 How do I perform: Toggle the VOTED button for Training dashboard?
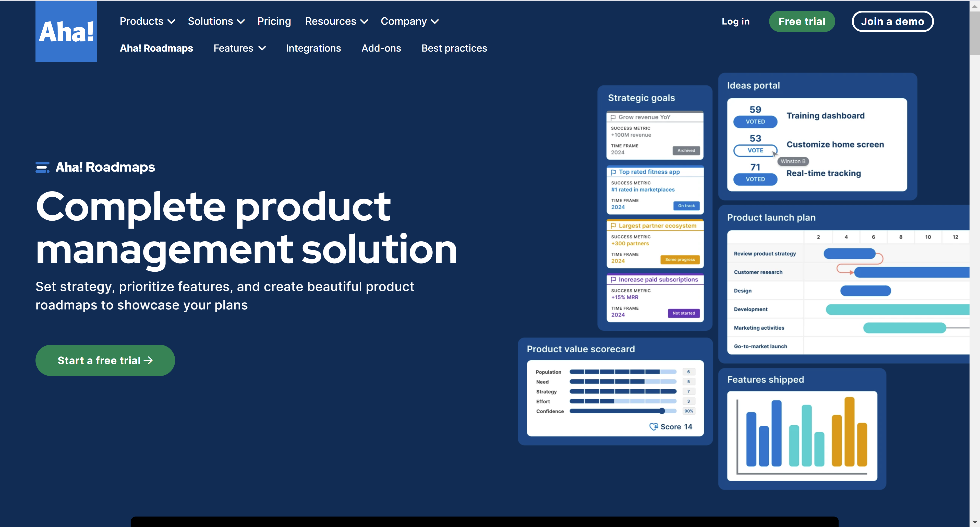click(755, 121)
